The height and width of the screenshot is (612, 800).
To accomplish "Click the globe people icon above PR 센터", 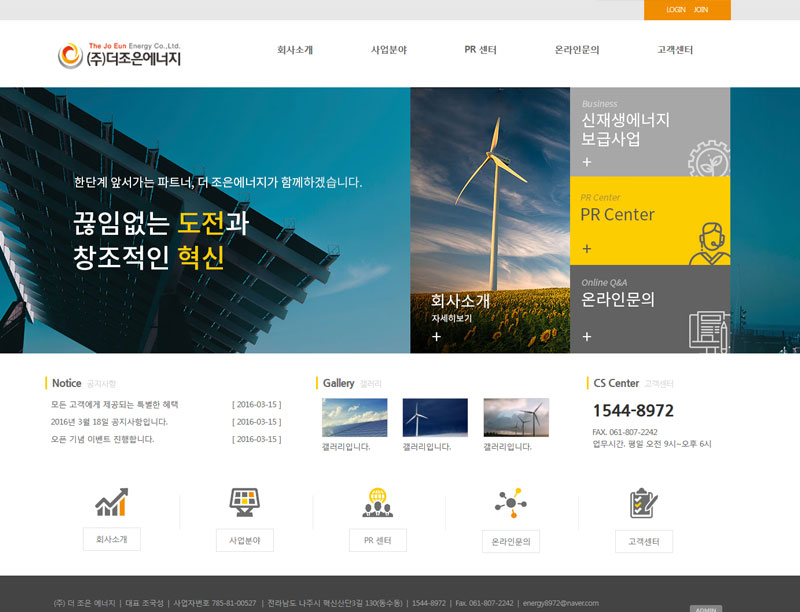I will click(x=377, y=502).
